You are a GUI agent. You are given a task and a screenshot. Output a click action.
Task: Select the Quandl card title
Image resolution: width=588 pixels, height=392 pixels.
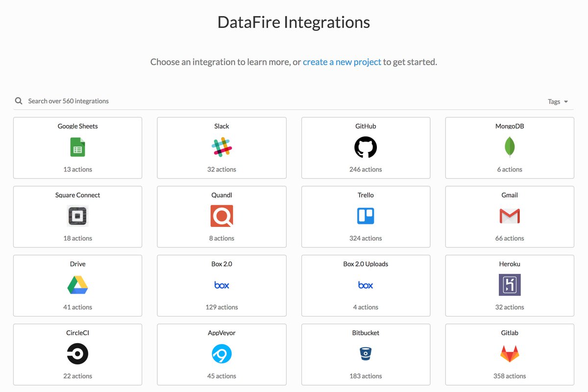[221, 195]
